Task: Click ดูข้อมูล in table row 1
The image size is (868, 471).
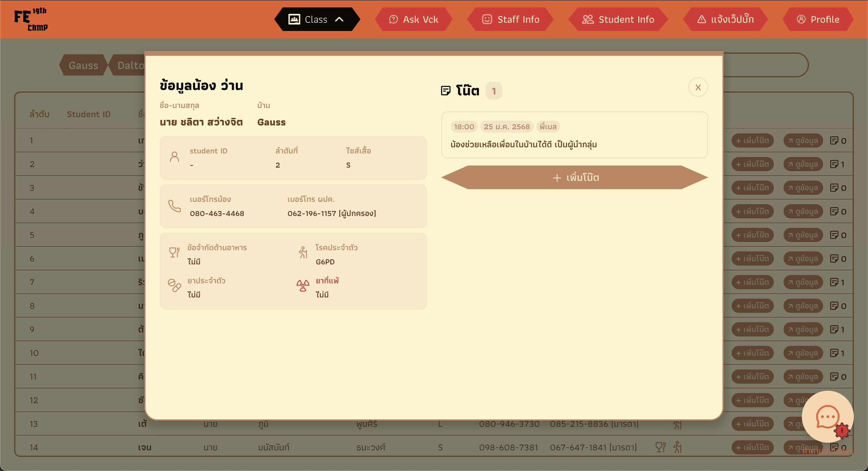Action: (x=803, y=140)
